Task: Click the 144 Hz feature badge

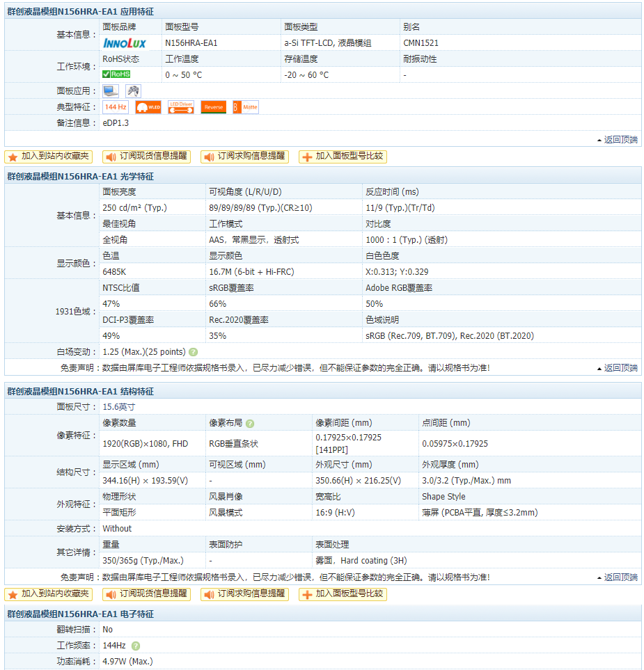Action: point(116,107)
